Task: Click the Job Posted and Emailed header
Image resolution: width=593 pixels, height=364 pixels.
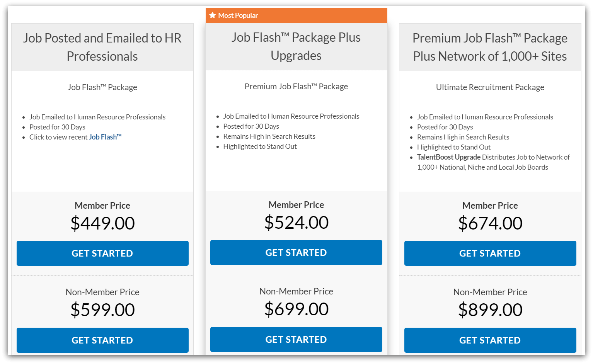Action: click(102, 47)
